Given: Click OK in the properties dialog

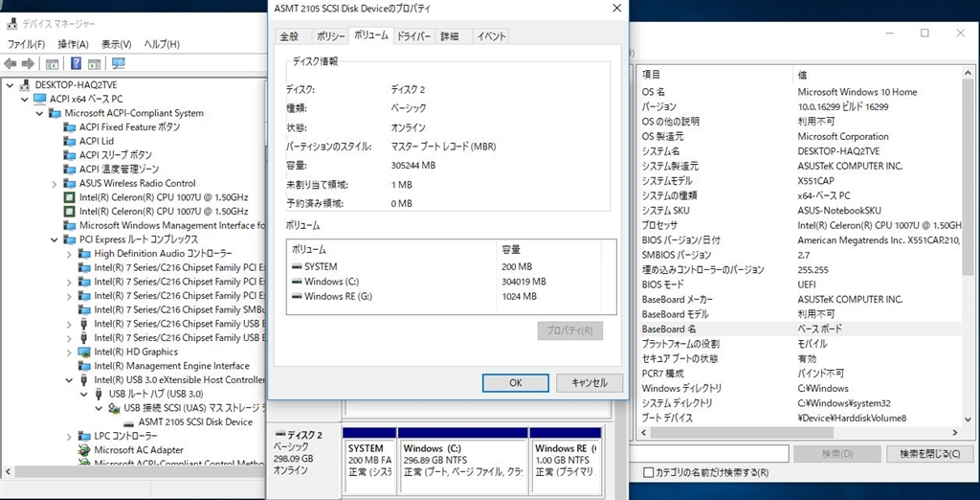Looking at the screenshot, I should [x=516, y=383].
